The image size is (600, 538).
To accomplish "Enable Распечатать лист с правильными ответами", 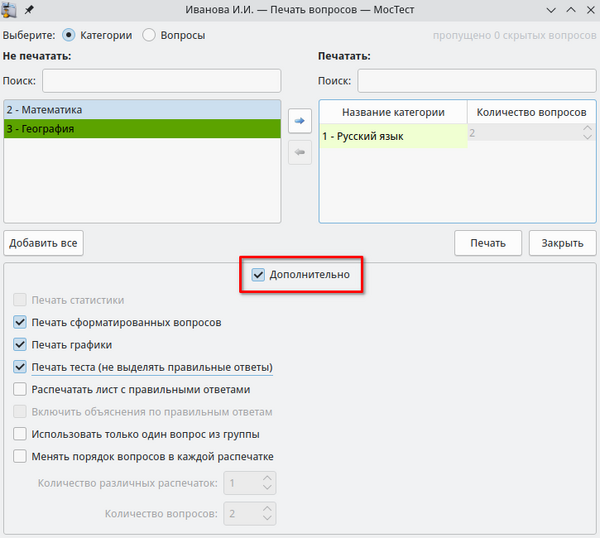I will (x=20, y=390).
